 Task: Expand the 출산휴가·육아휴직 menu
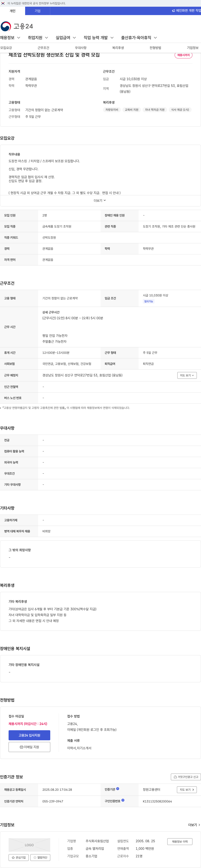point(139,38)
